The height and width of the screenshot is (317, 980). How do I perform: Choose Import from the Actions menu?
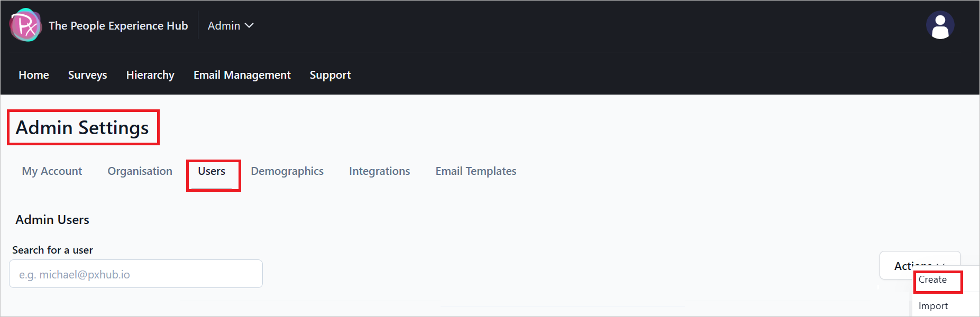coord(933,306)
